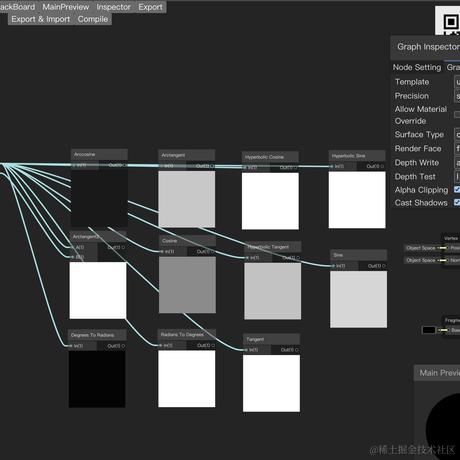The image size is (460, 460).
Task: Click the Degrees To Radians In port
Action: coord(71,346)
